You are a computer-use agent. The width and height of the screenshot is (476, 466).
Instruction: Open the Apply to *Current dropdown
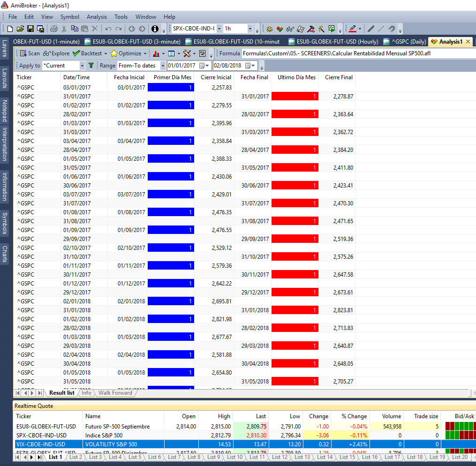pyautogui.click(x=82, y=66)
